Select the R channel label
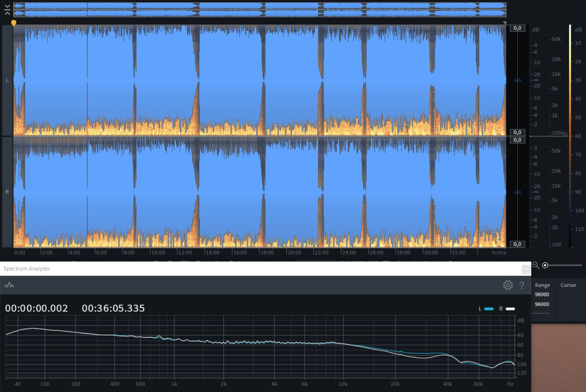Screen dimensions: 586x392 point(7,192)
